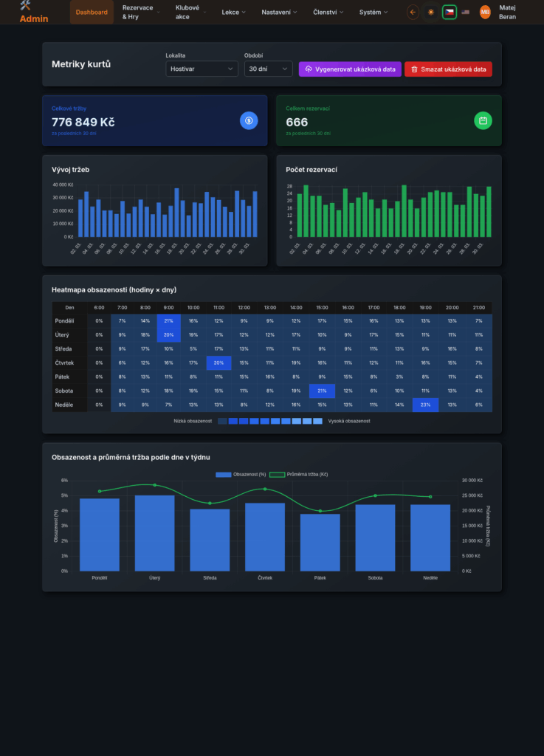The width and height of the screenshot is (544, 756).
Task: Click Čtvrtek 11:00 cell showing 20%
Action: 218,362
